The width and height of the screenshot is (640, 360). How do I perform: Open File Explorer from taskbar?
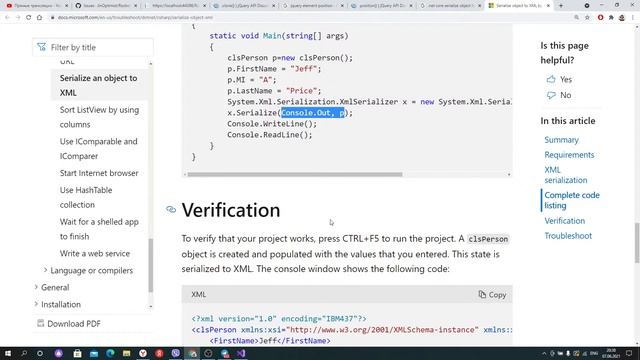tap(127, 353)
